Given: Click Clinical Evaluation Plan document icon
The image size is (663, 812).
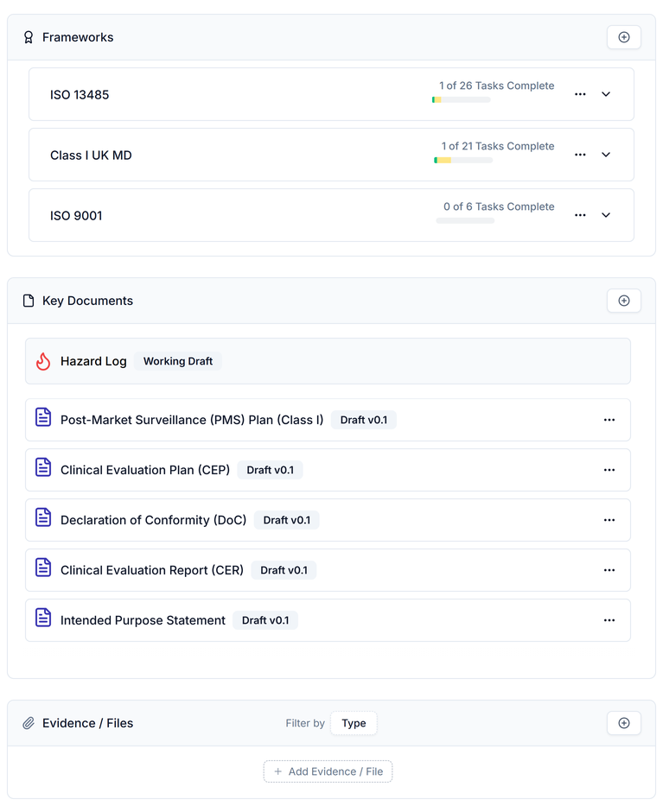Looking at the screenshot, I should coord(43,467).
